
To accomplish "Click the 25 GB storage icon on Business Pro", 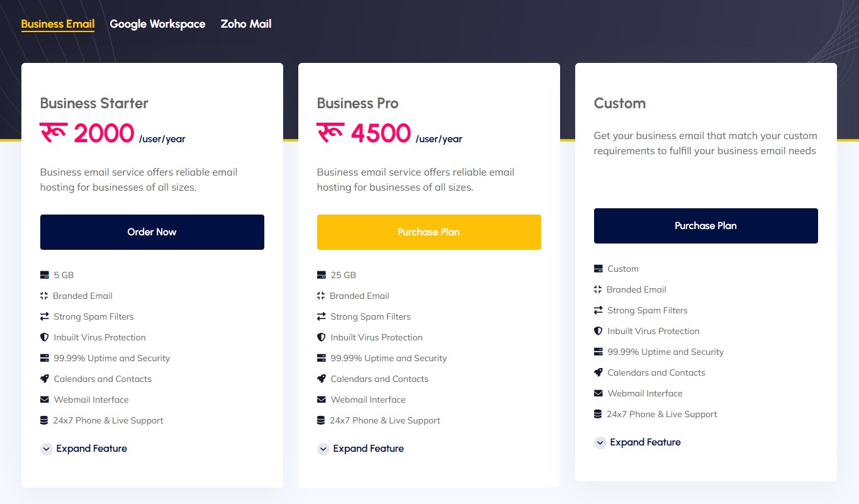I will pos(321,274).
